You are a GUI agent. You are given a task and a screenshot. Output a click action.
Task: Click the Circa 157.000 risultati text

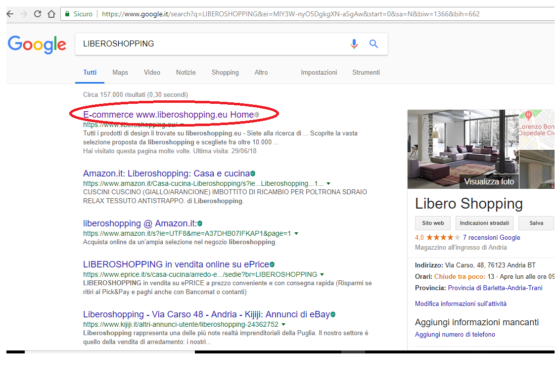coord(136,94)
